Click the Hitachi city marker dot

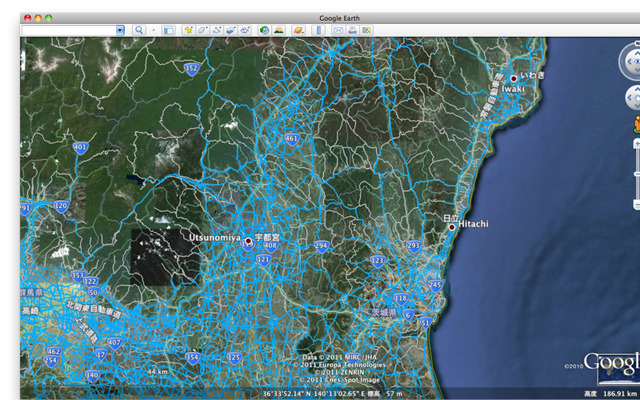tap(452, 227)
